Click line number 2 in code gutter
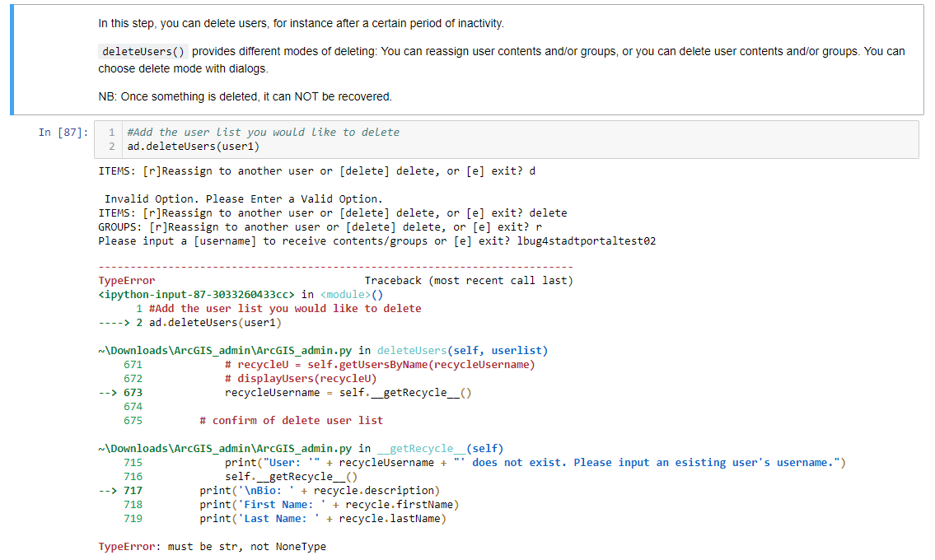 [111, 147]
